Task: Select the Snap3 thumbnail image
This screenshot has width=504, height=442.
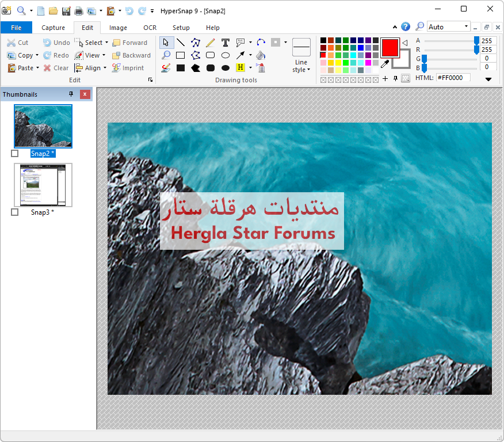Action: click(43, 185)
